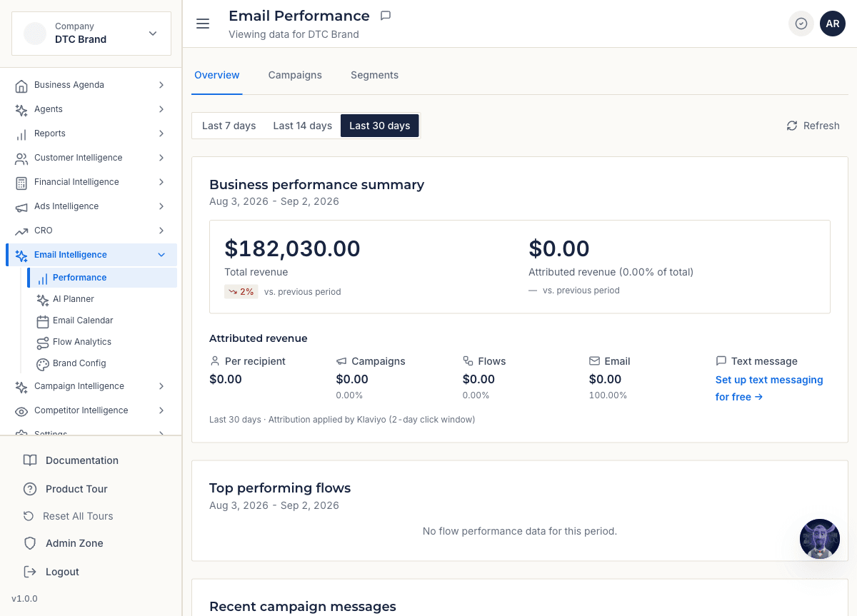Expand the Customer Intelligence chevron
This screenshot has width=857, height=616.
pos(161,158)
